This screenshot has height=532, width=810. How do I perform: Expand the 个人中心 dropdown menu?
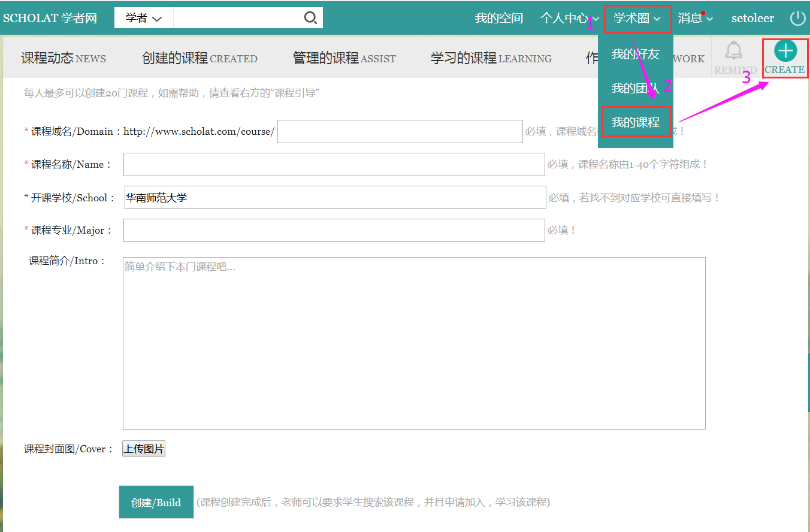click(569, 18)
